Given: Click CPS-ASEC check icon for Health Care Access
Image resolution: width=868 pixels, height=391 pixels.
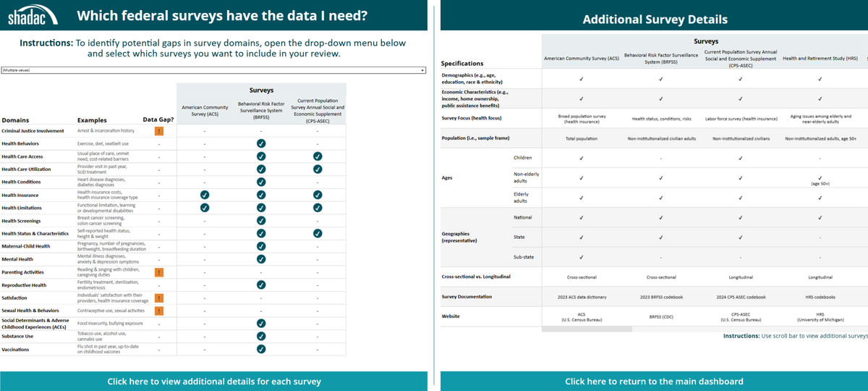Looking at the screenshot, I should coord(318,156).
